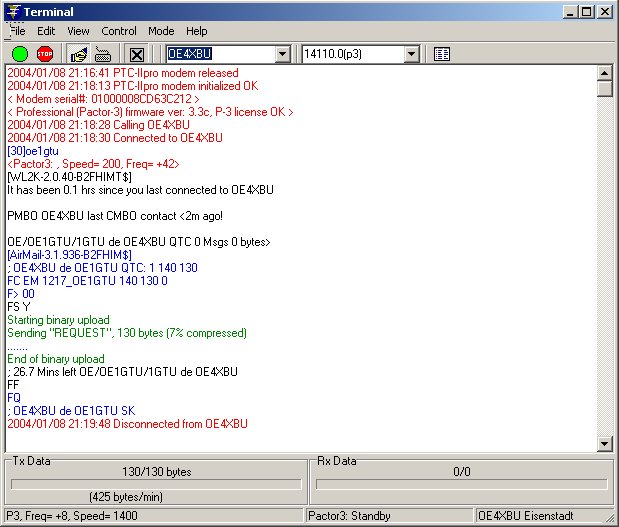The height and width of the screenshot is (527, 619).
Task: Click 'End of binary upload' line
Action: pos(56,359)
